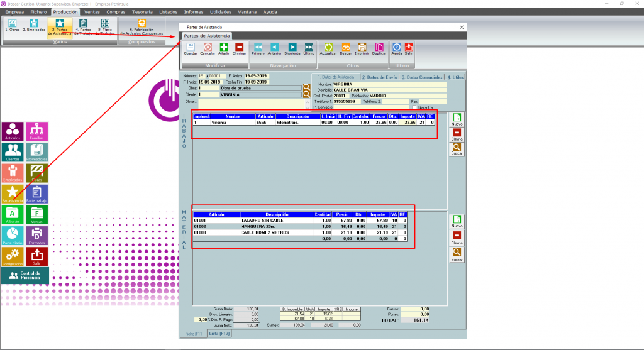Image resolution: width=644 pixels, height=350 pixels.
Task: Open the Albarán sidebar tile
Action: coord(13,215)
